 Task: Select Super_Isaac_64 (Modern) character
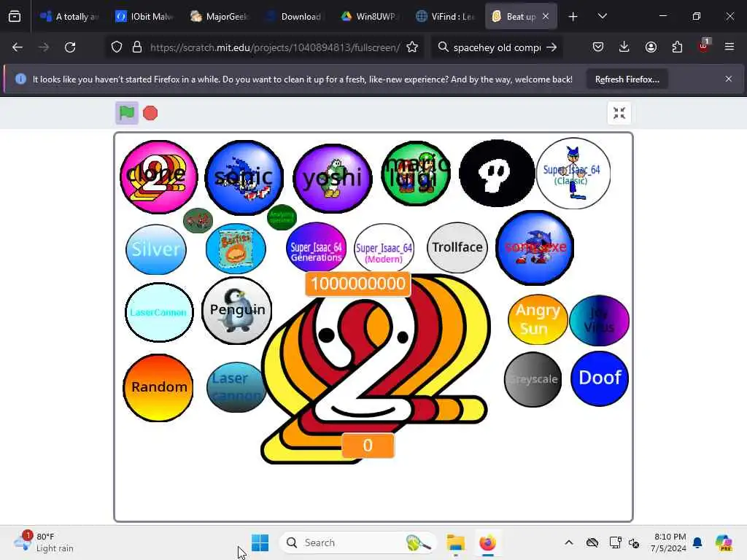[x=384, y=248]
